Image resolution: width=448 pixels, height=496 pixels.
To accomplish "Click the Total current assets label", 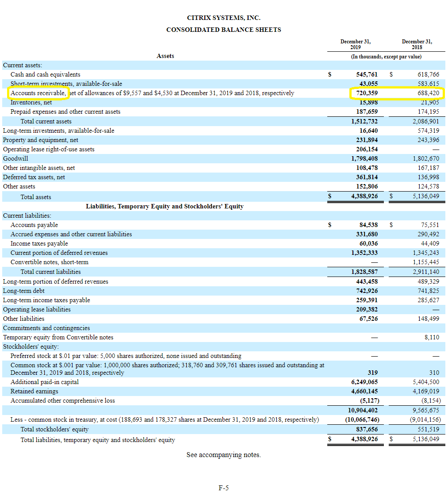I will coord(46,121).
